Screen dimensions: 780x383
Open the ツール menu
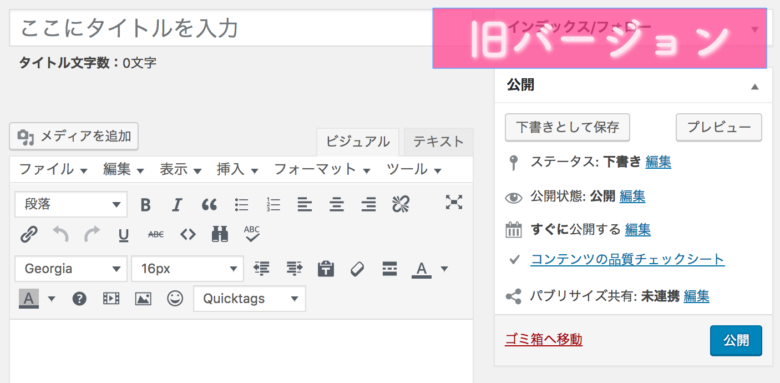[414, 170]
